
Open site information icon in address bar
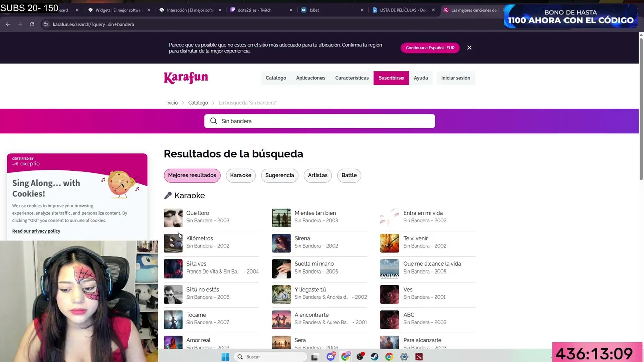pos(46,24)
